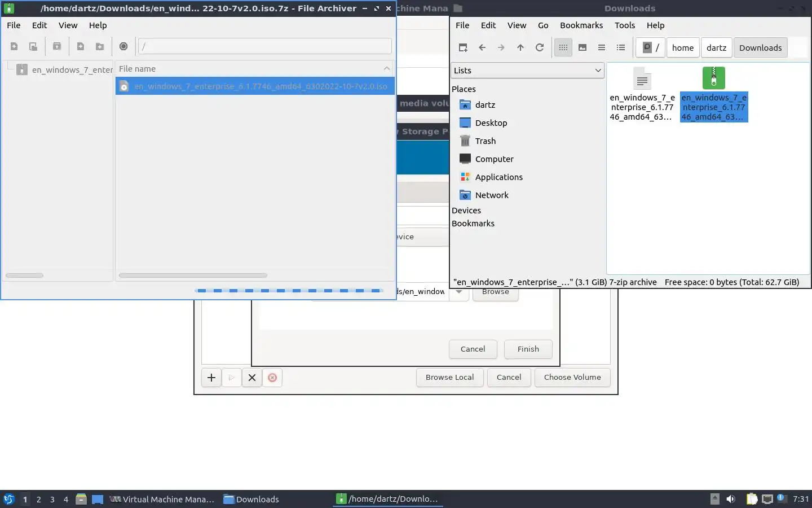The image size is (812, 508).
Task: Click Extract files icon in File Archiver
Action: (57, 46)
